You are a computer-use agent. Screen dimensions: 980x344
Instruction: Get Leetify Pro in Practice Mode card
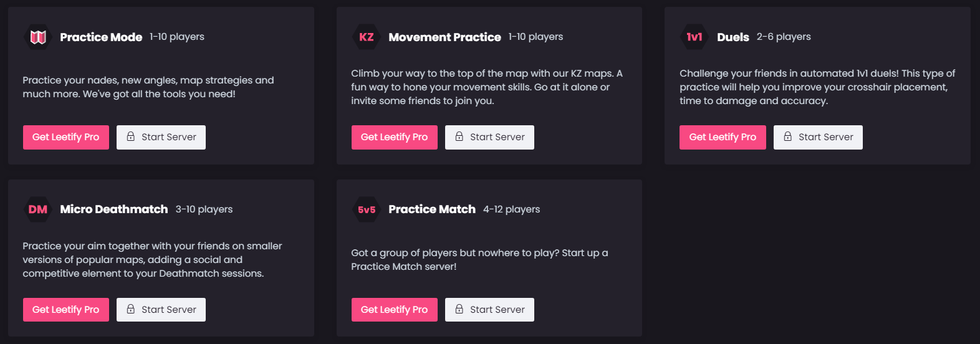click(x=66, y=137)
